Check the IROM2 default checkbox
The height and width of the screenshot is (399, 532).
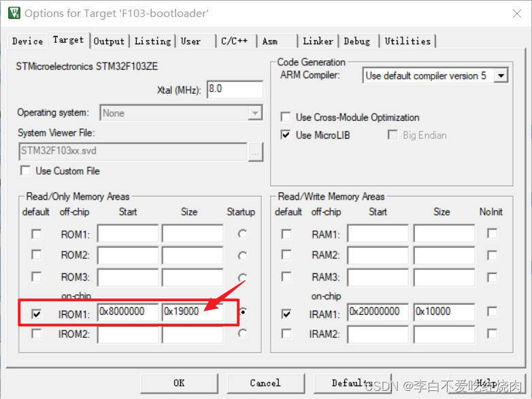[x=36, y=334]
